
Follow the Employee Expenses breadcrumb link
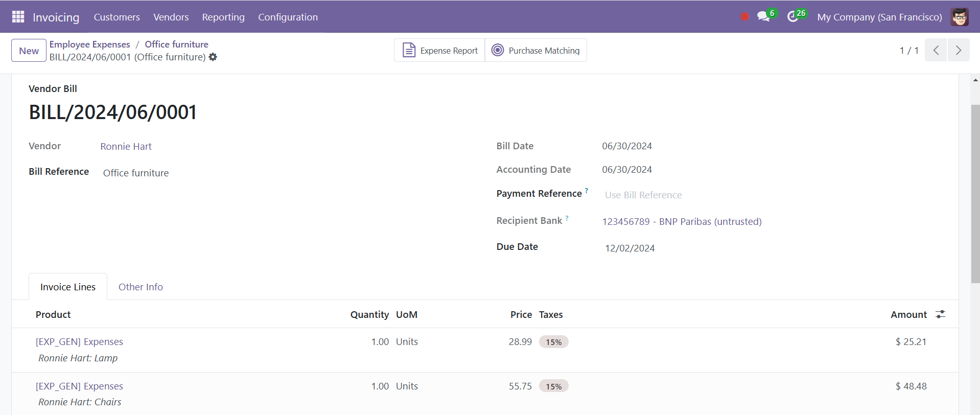click(89, 44)
